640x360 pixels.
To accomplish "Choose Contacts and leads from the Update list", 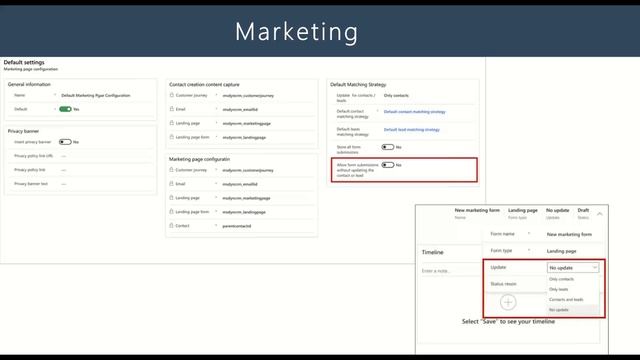I will [566, 300].
